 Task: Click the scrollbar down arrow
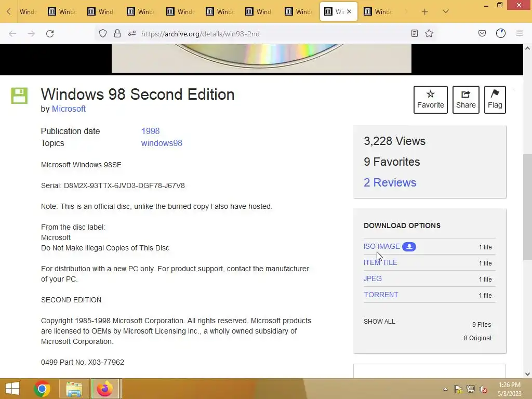click(x=527, y=374)
